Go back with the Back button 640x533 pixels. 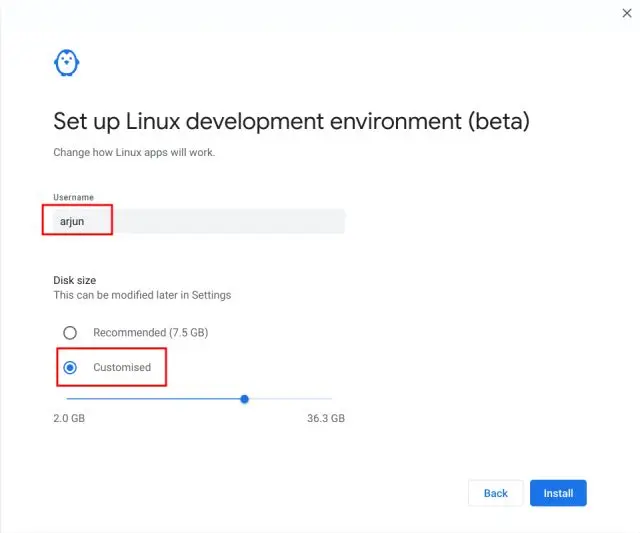point(496,493)
